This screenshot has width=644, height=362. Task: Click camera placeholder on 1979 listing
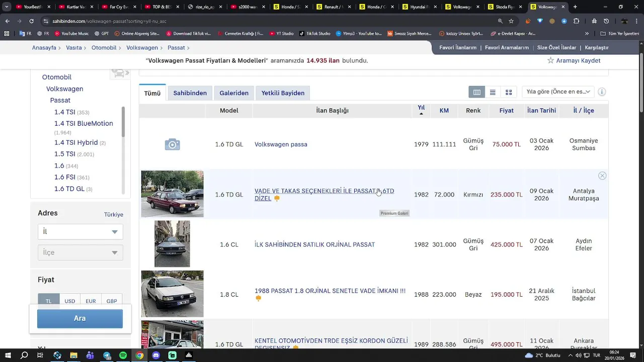pyautogui.click(x=172, y=145)
